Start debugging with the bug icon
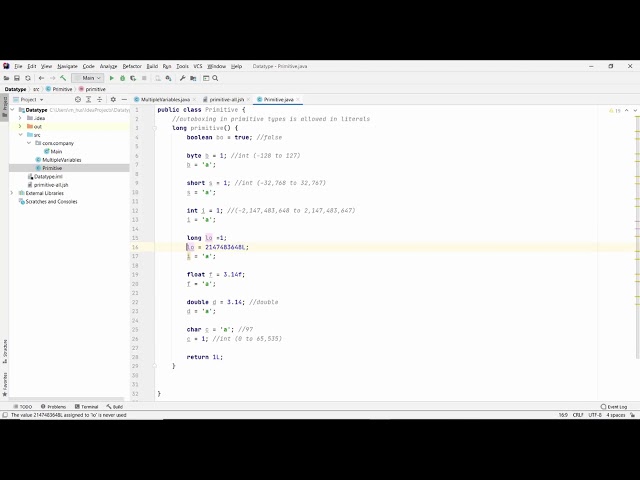The width and height of the screenshot is (640, 480). [122, 78]
